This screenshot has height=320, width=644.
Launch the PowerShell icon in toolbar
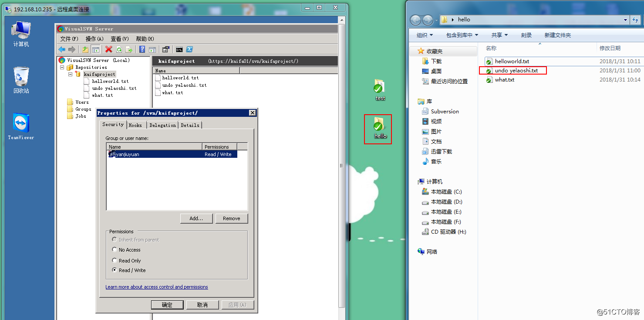pos(189,49)
